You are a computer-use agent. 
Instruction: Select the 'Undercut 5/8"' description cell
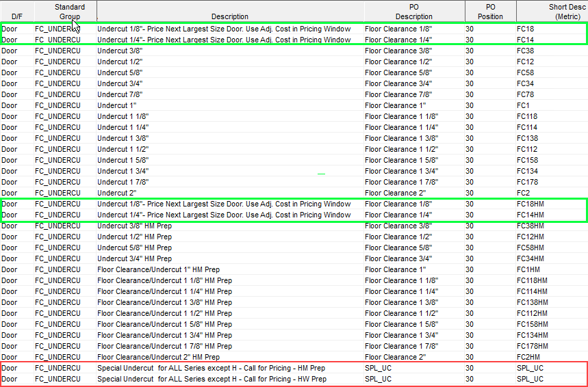coord(230,72)
